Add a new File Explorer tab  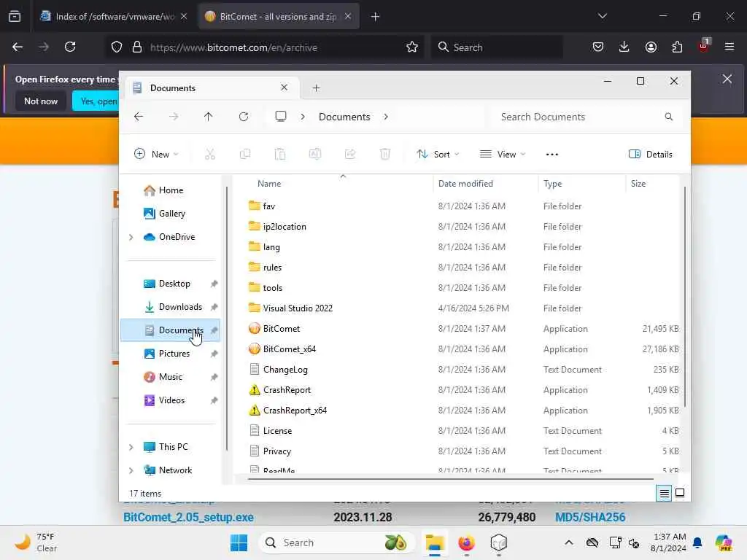pyautogui.click(x=316, y=88)
